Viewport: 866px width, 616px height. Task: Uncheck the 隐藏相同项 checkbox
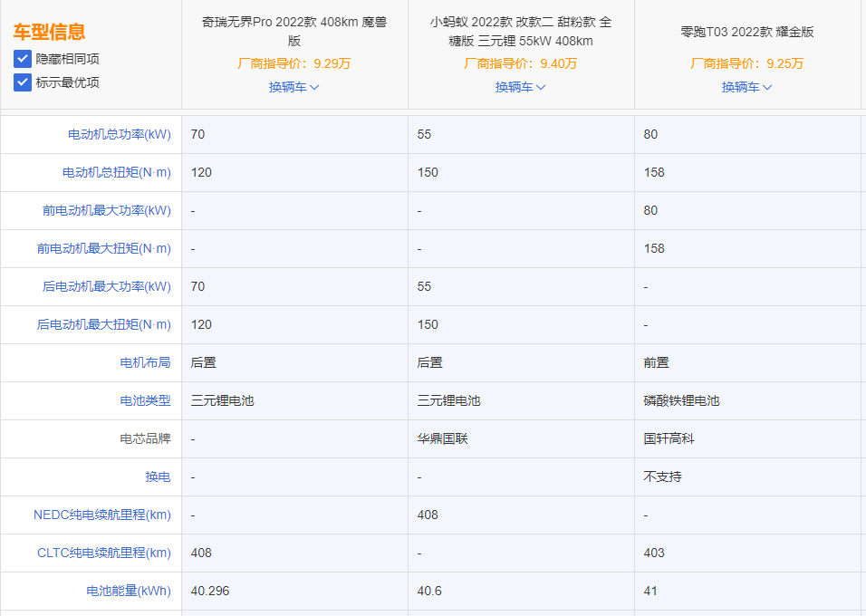[23, 59]
